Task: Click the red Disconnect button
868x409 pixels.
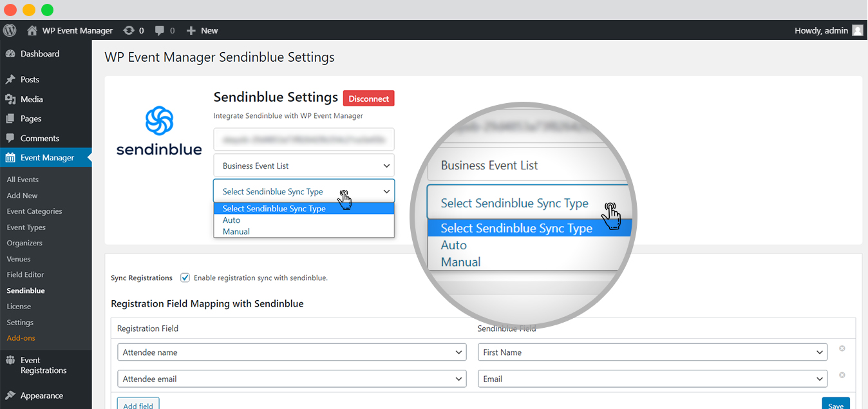Action: tap(369, 99)
